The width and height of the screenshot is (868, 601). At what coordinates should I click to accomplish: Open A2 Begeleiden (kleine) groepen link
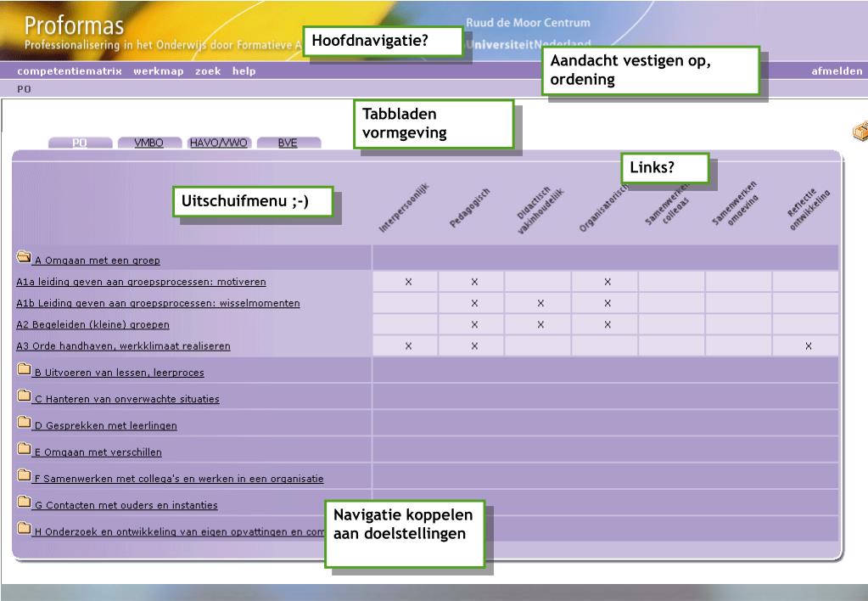[92, 324]
